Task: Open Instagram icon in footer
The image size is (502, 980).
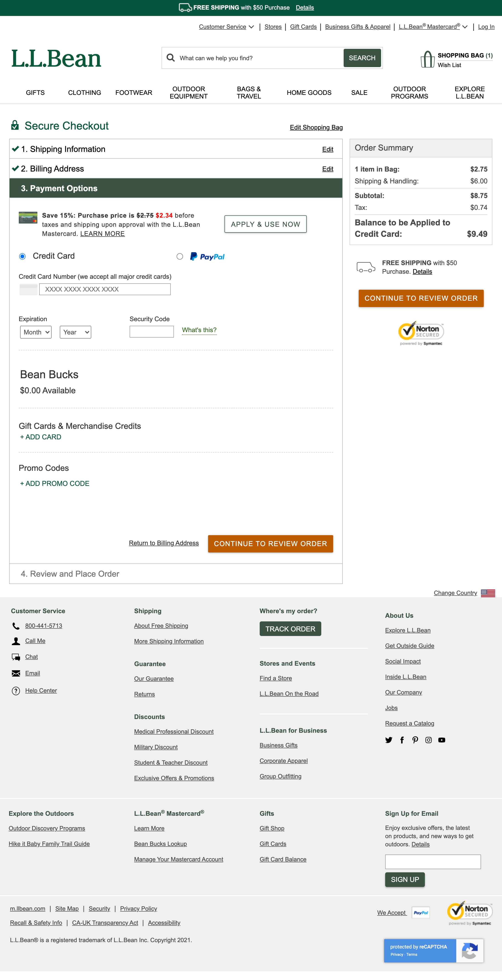Action: [x=429, y=740]
